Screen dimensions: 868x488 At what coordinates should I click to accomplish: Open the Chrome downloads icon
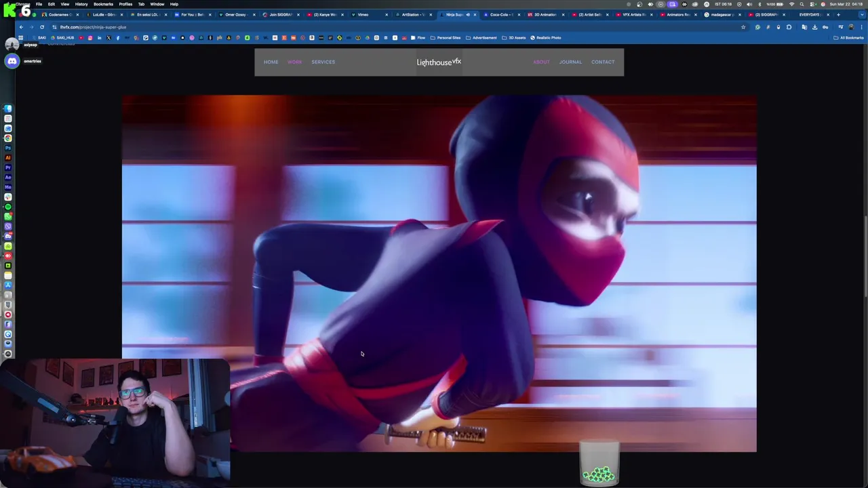(814, 27)
